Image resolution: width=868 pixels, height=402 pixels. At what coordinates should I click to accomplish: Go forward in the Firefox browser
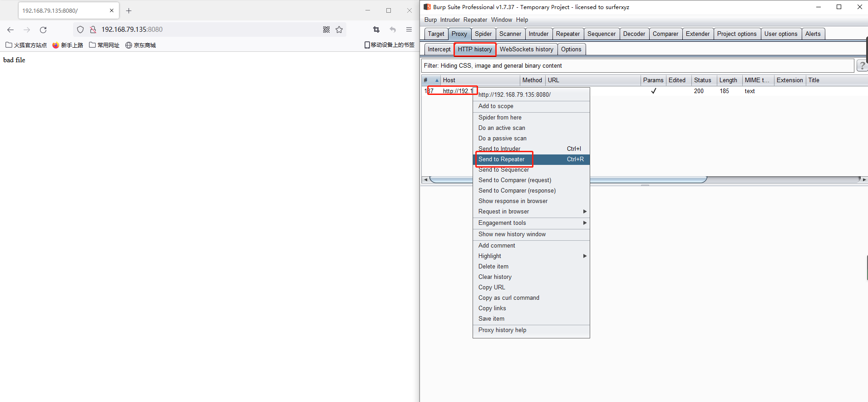tap(27, 30)
